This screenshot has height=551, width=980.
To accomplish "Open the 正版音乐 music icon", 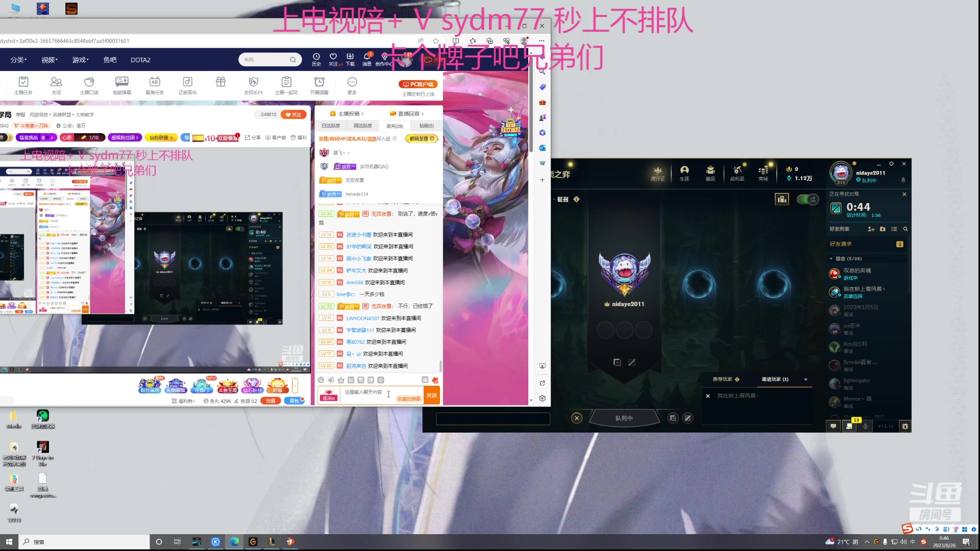I will point(187,85).
